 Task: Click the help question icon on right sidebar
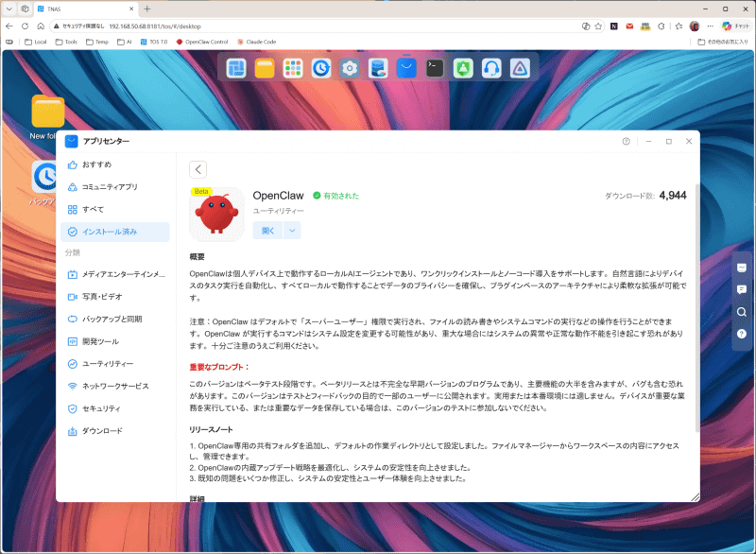[x=742, y=334]
